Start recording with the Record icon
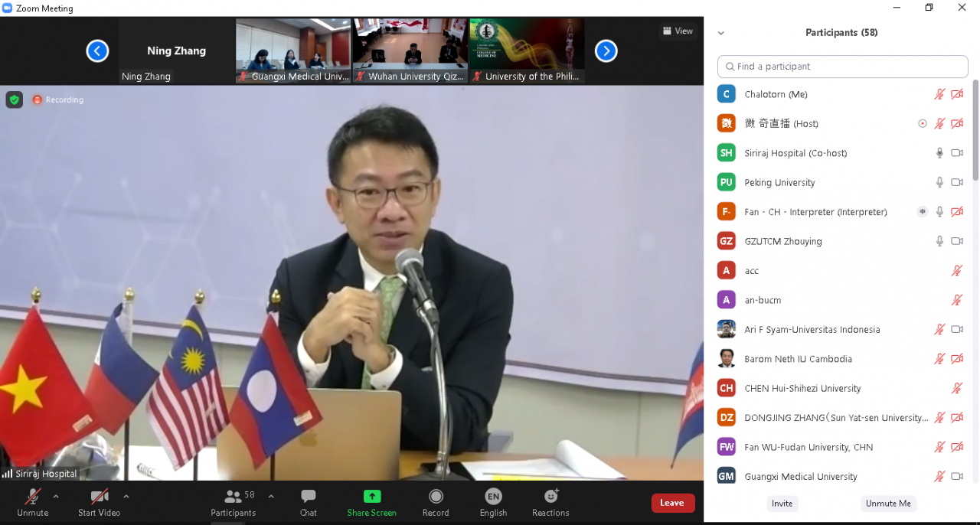 [436, 497]
